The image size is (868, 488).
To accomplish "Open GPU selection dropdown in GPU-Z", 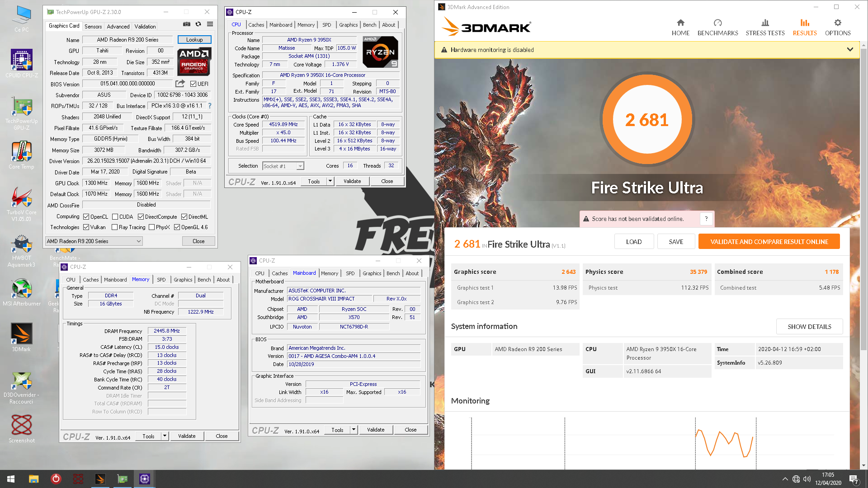I will [94, 241].
